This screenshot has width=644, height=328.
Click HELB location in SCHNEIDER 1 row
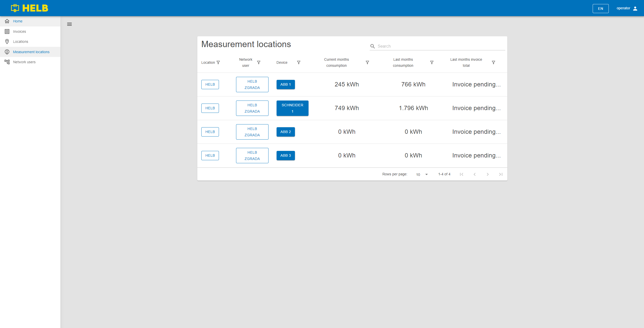[x=210, y=108]
